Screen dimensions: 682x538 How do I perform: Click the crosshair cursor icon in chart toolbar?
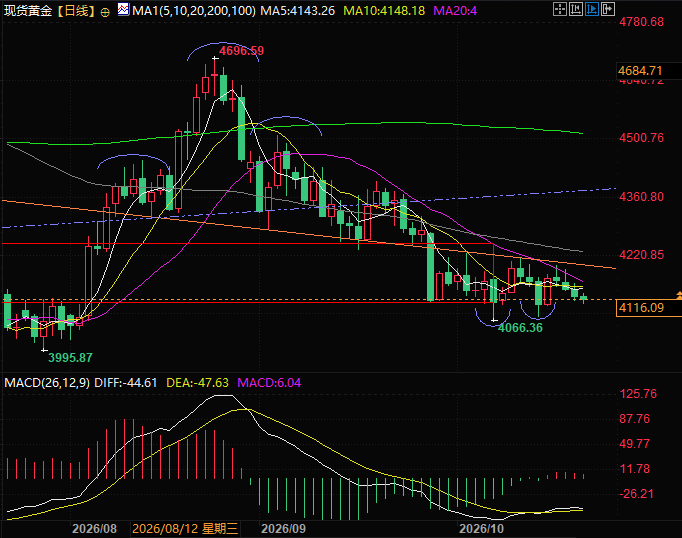(x=560, y=9)
